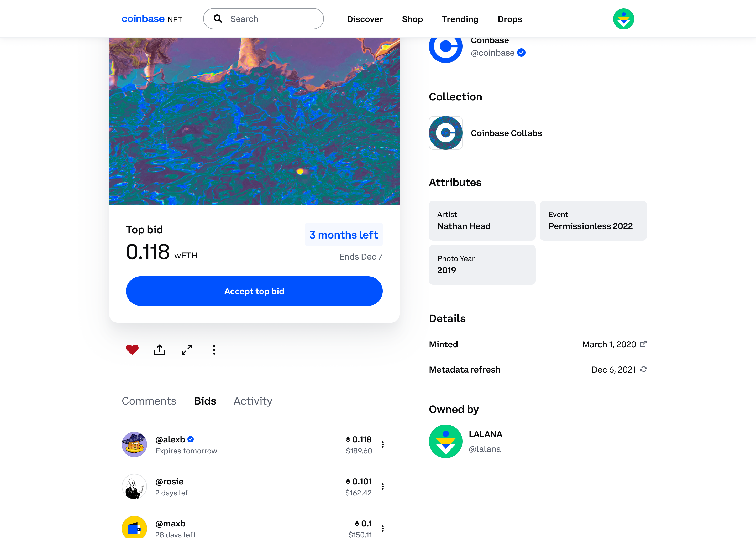Open more options below the artwork
Screen dimensions: 756x538
[214, 350]
